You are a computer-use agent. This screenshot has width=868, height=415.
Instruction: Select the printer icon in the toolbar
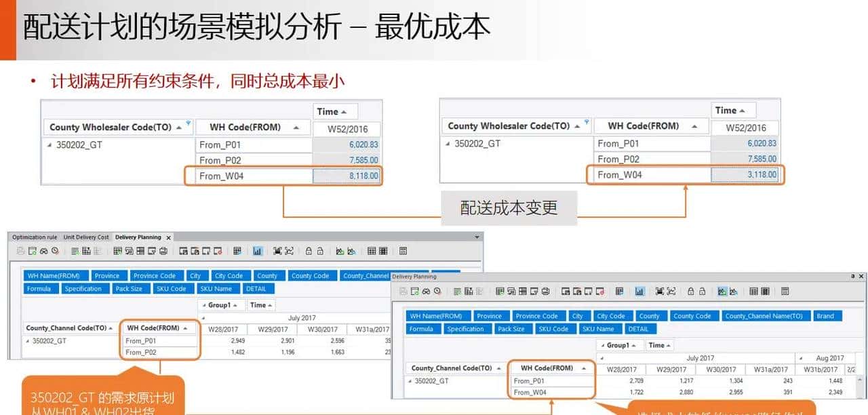pos(163,250)
